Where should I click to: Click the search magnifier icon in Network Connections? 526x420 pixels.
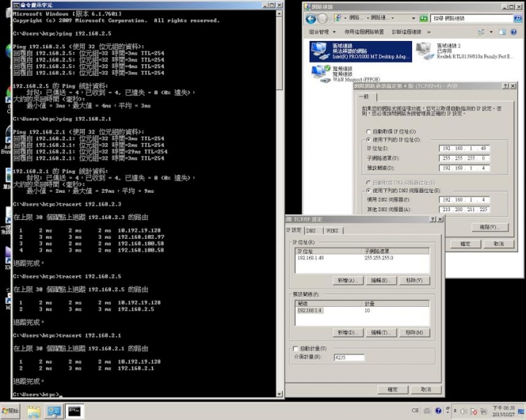(x=518, y=18)
